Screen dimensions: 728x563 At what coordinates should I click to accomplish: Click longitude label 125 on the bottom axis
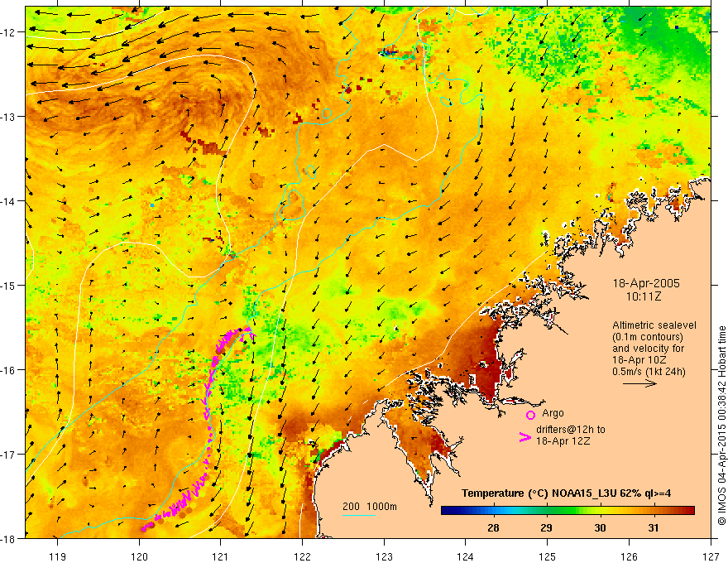548,556
